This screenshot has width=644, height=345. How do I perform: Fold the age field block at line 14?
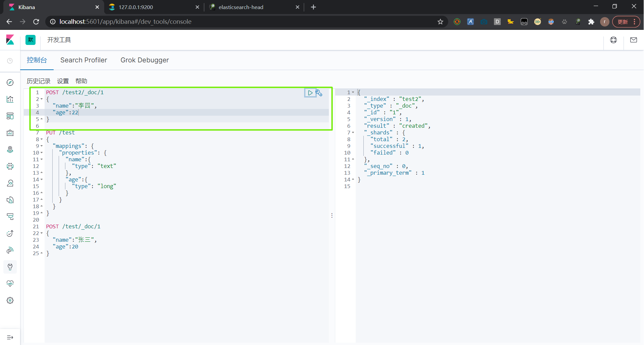[42, 180]
